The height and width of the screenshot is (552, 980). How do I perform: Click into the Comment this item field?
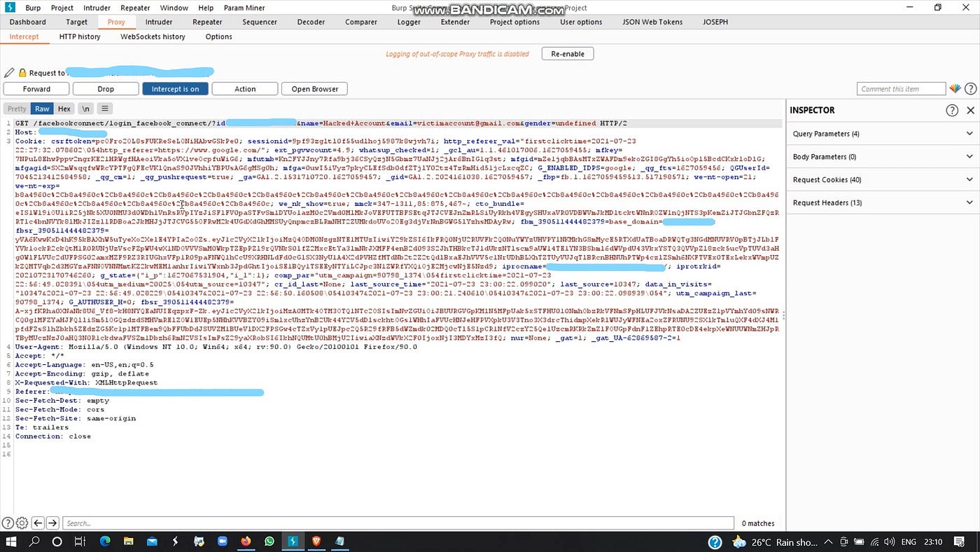(x=902, y=89)
